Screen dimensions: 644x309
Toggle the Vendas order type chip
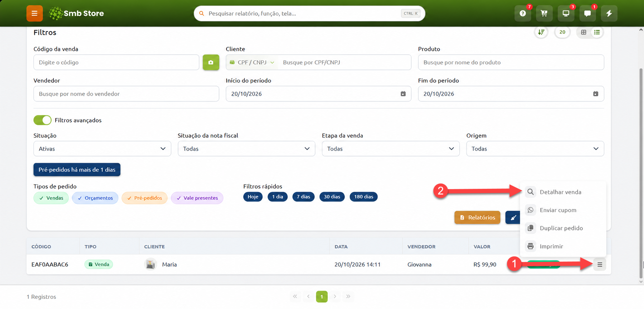click(51, 198)
